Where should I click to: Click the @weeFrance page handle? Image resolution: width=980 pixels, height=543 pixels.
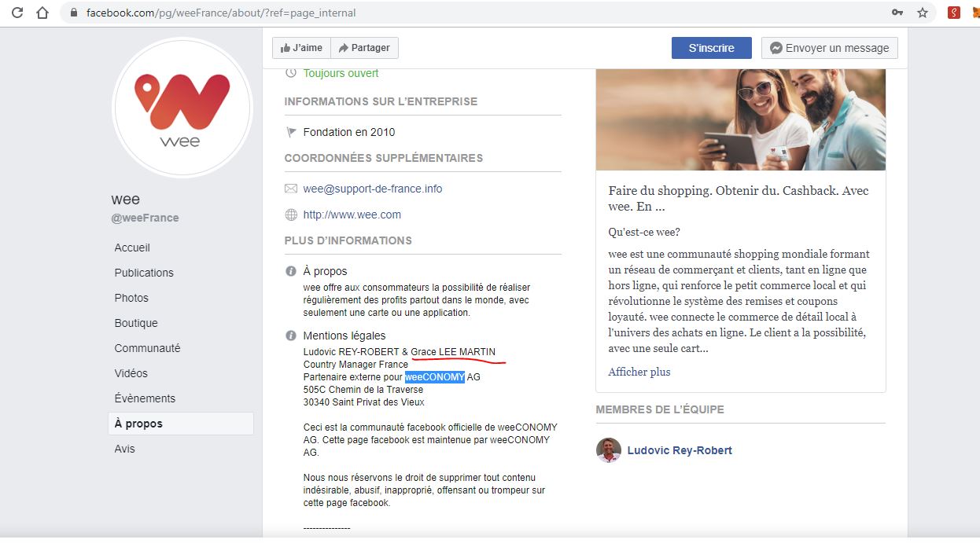point(146,218)
